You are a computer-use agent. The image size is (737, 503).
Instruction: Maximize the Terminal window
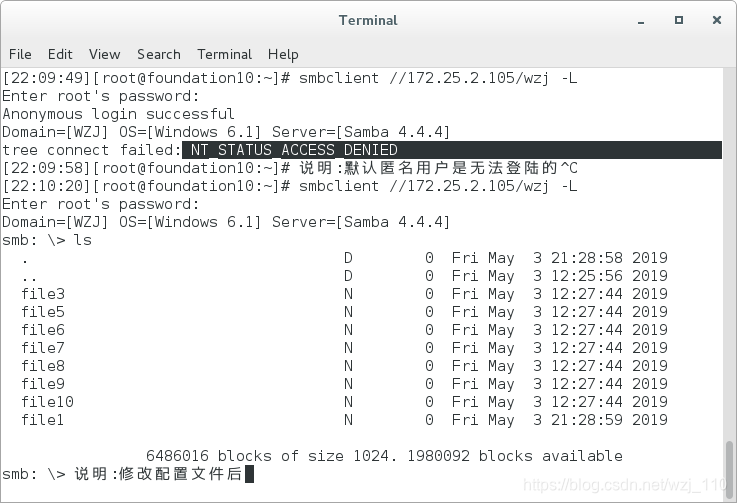[679, 20]
